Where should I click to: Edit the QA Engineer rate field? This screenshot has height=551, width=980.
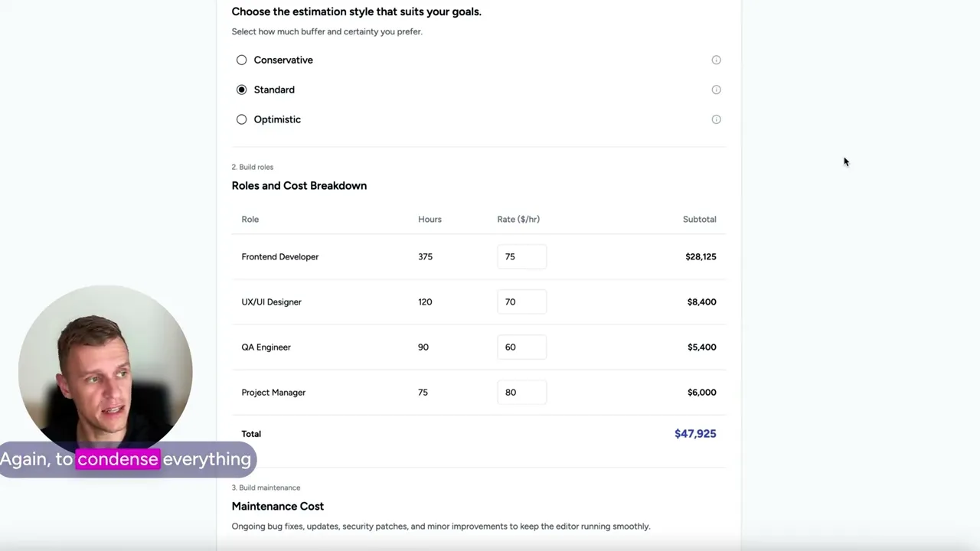521,347
